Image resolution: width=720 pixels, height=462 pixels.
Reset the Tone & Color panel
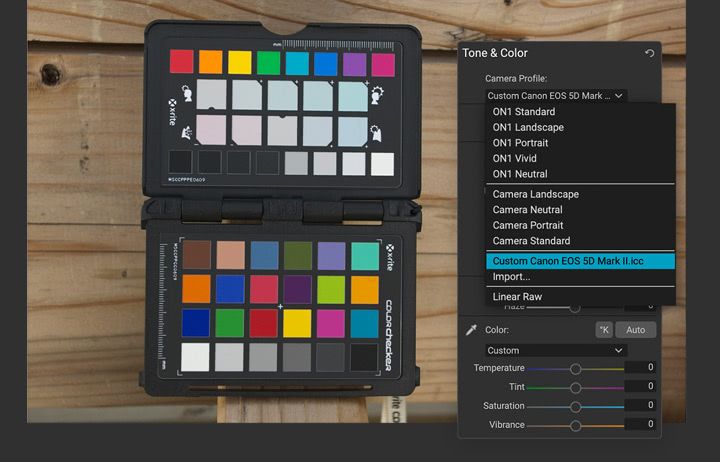tap(649, 53)
